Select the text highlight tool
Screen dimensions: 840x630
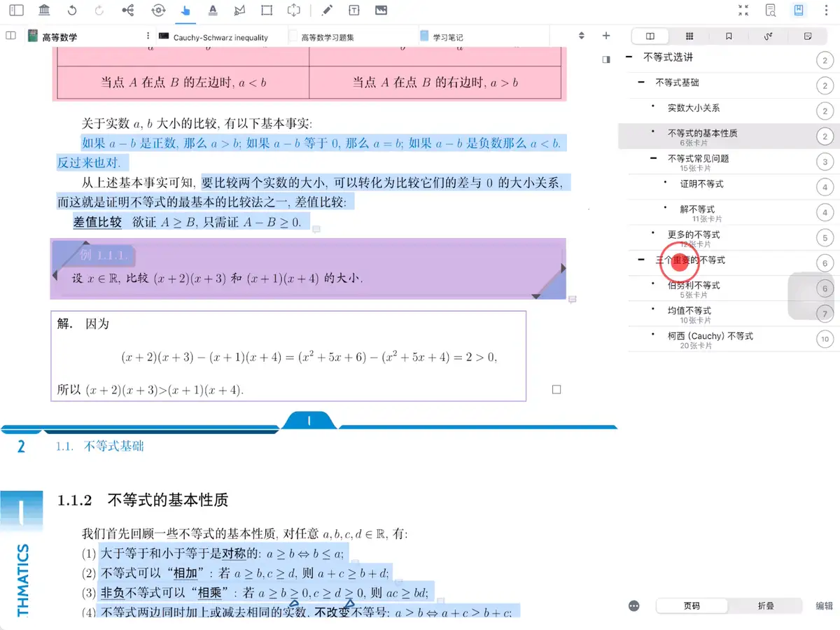(x=213, y=10)
